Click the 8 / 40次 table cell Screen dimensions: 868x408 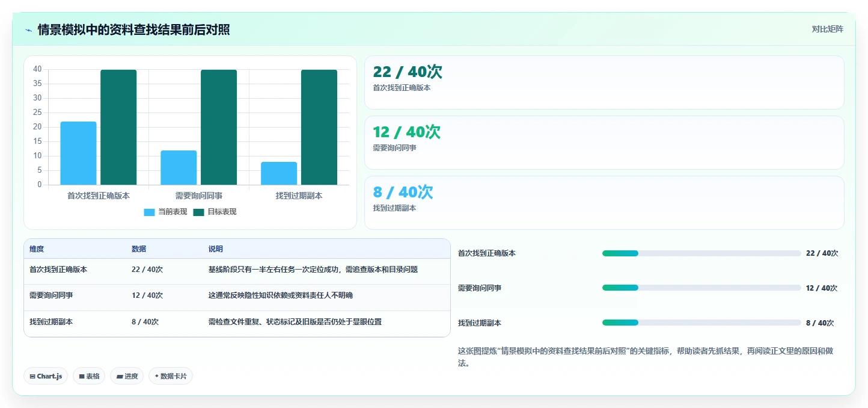click(x=145, y=322)
